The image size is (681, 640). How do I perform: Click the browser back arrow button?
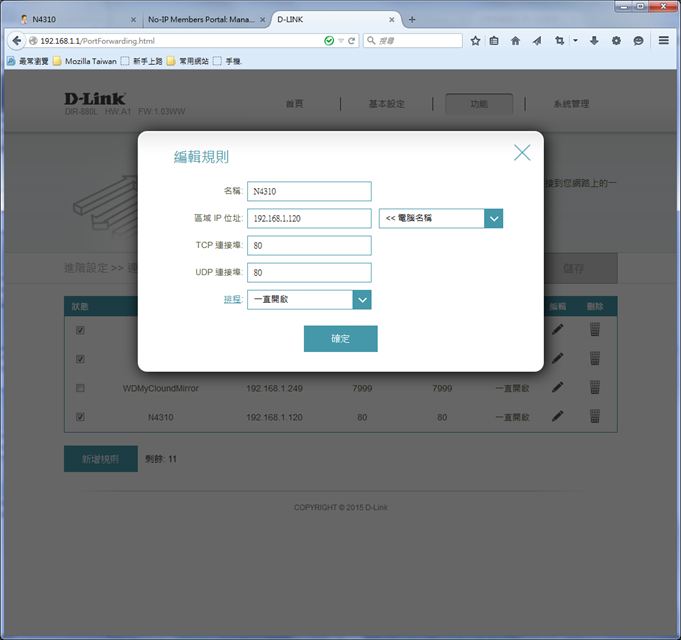click(x=17, y=41)
